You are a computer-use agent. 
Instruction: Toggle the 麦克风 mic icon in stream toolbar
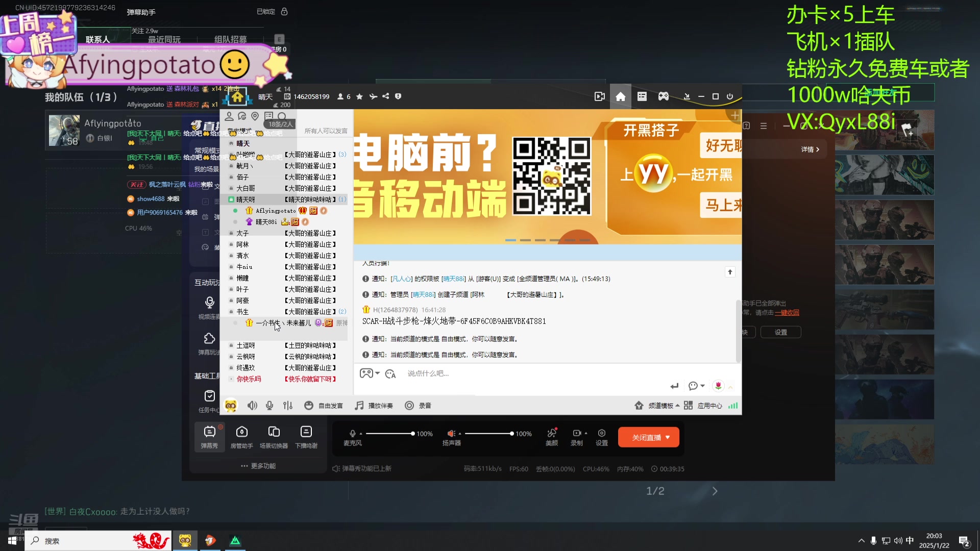[x=353, y=433]
